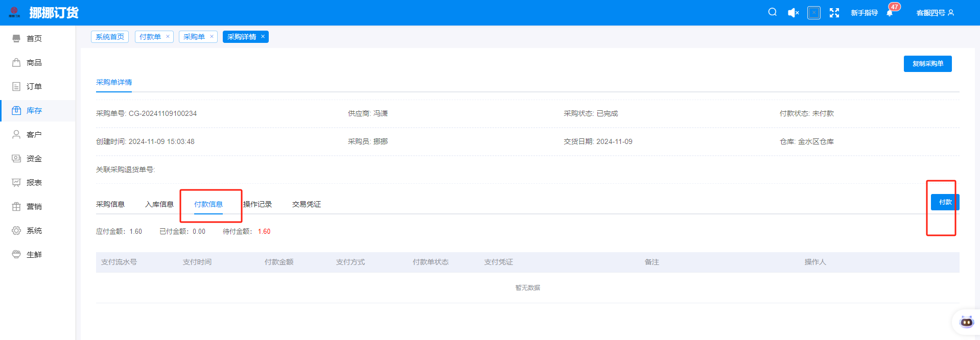Expand 报表 reports menu in sidebar
The height and width of the screenshot is (340, 980).
tap(34, 182)
